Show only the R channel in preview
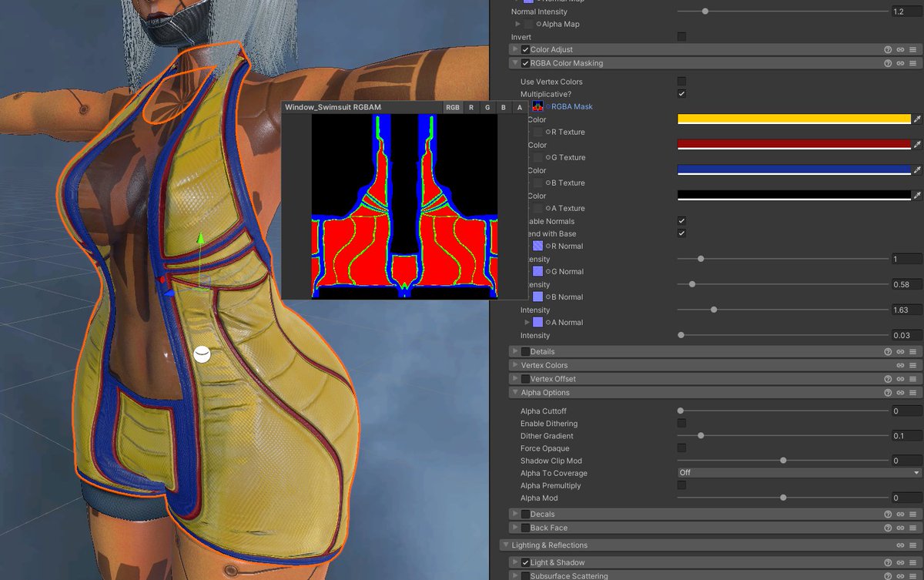The image size is (924, 580). coord(471,107)
